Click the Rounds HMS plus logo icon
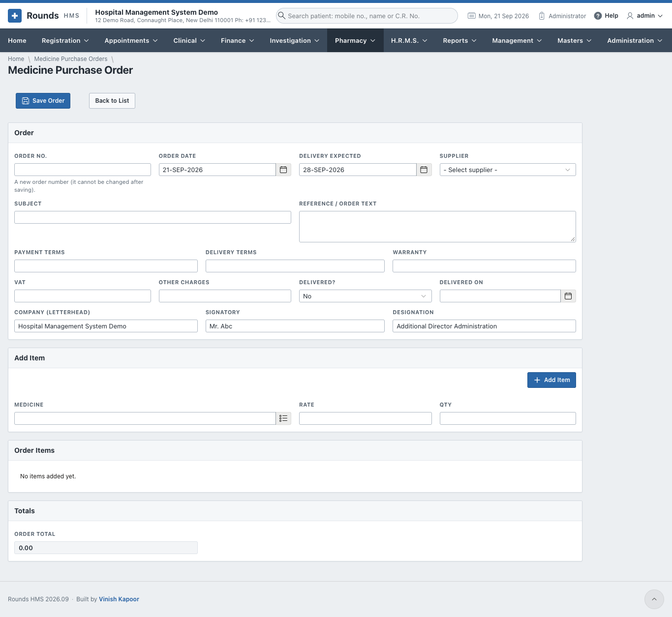This screenshot has width=672, height=617. [x=15, y=16]
